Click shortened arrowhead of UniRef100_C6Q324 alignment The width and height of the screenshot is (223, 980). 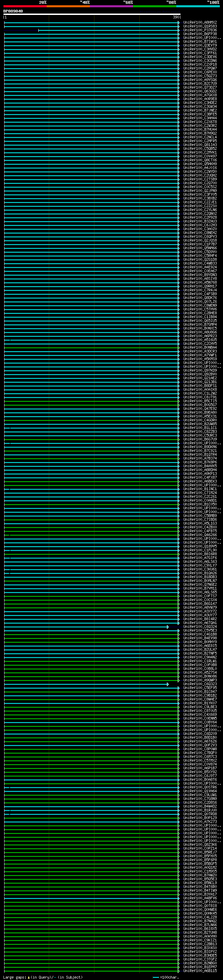167,626
